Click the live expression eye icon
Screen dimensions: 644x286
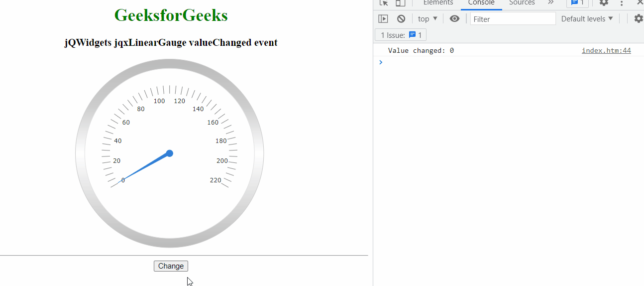(x=454, y=19)
